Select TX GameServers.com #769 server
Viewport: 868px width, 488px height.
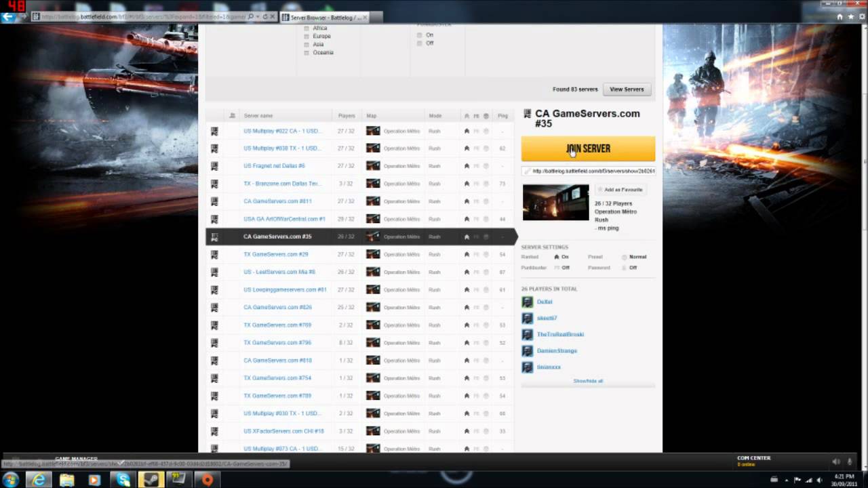pos(277,325)
